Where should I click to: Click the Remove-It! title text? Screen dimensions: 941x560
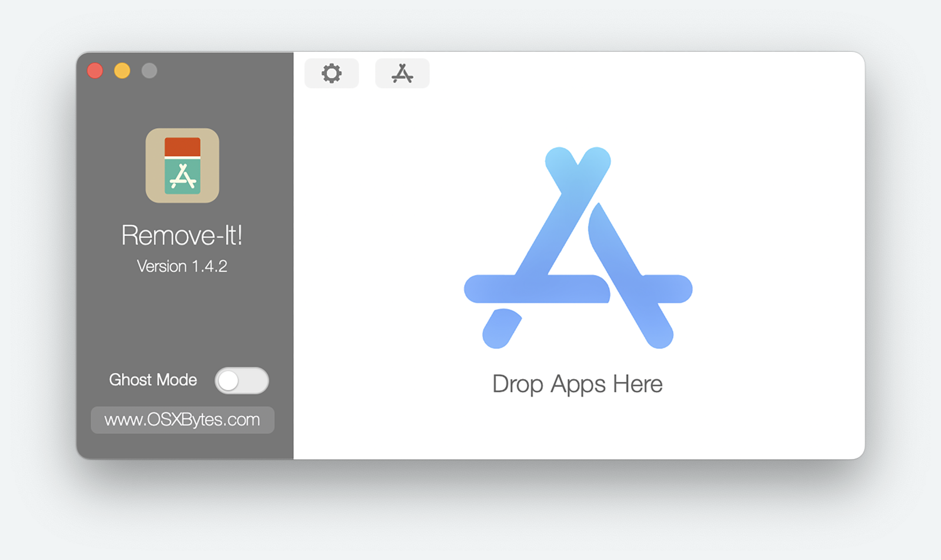182,236
